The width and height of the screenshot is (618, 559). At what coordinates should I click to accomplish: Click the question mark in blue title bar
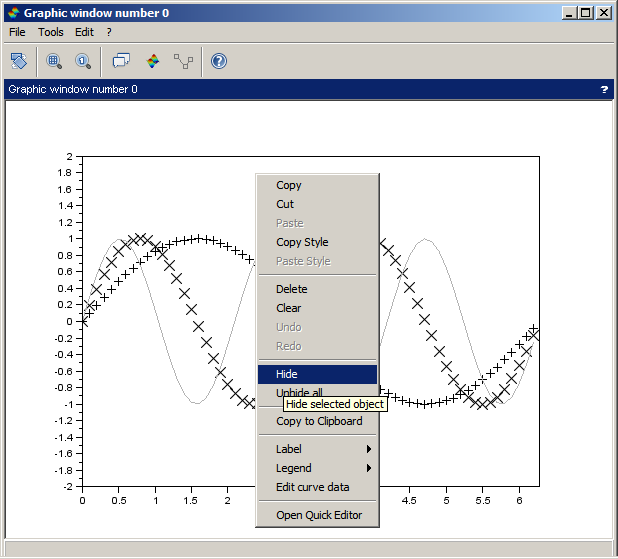point(604,89)
